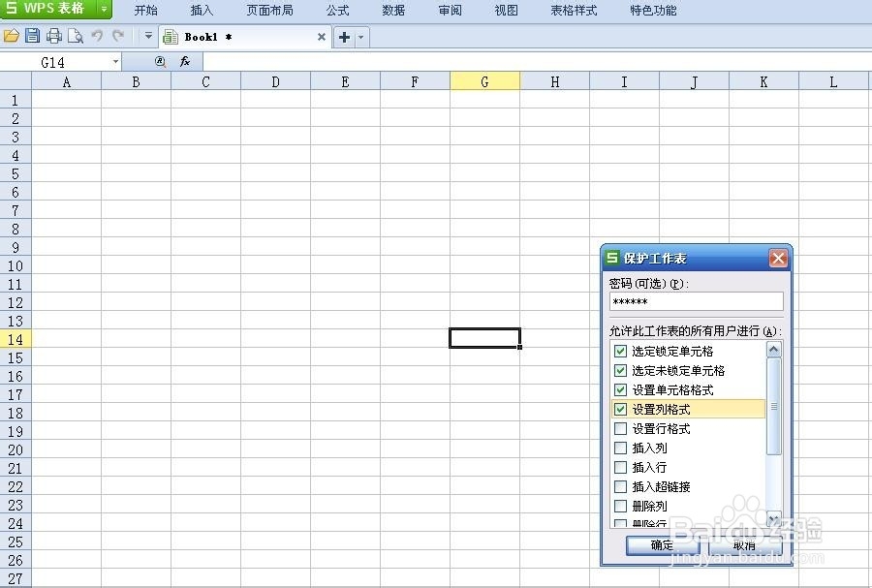Screen dimensions: 872x588
Task: Undo the last action
Action: [x=99, y=36]
